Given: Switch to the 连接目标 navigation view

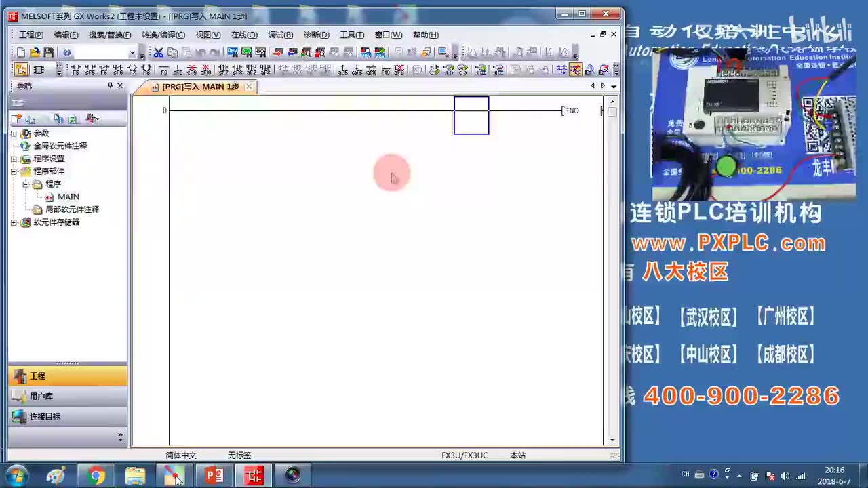Looking at the screenshot, I should coord(68,416).
